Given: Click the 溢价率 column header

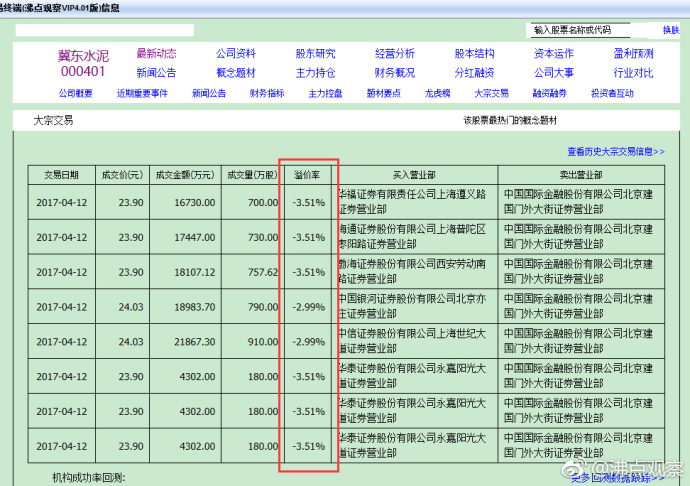Looking at the screenshot, I should pyautogui.click(x=307, y=175).
